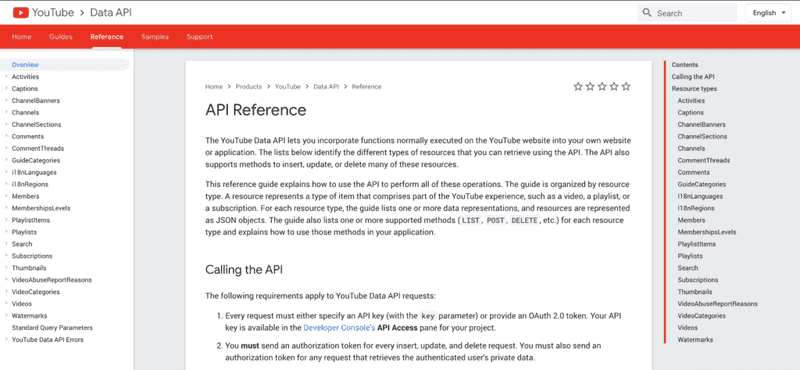
Task: Go to the Support tab
Action: (199, 37)
